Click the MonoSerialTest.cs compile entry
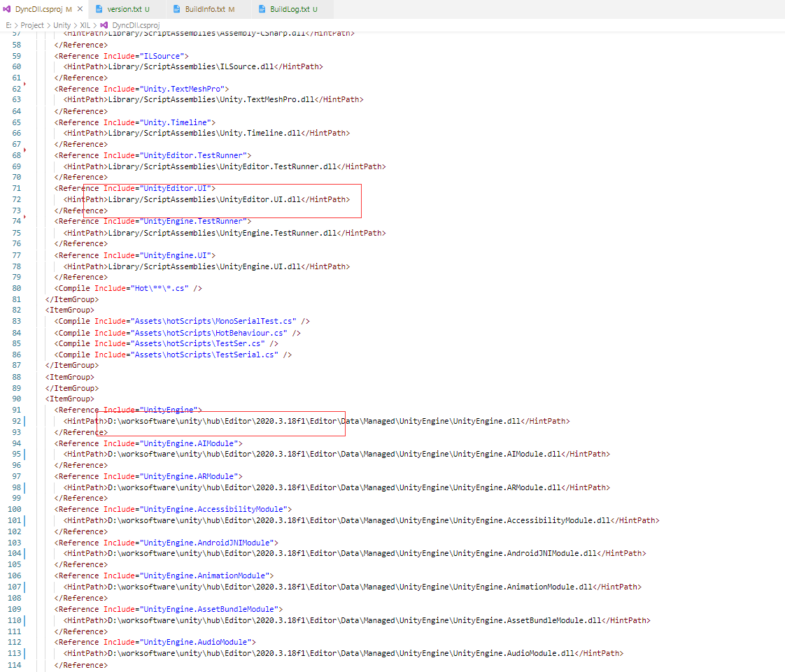This screenshot has width=785, height=672. point(182,321)
